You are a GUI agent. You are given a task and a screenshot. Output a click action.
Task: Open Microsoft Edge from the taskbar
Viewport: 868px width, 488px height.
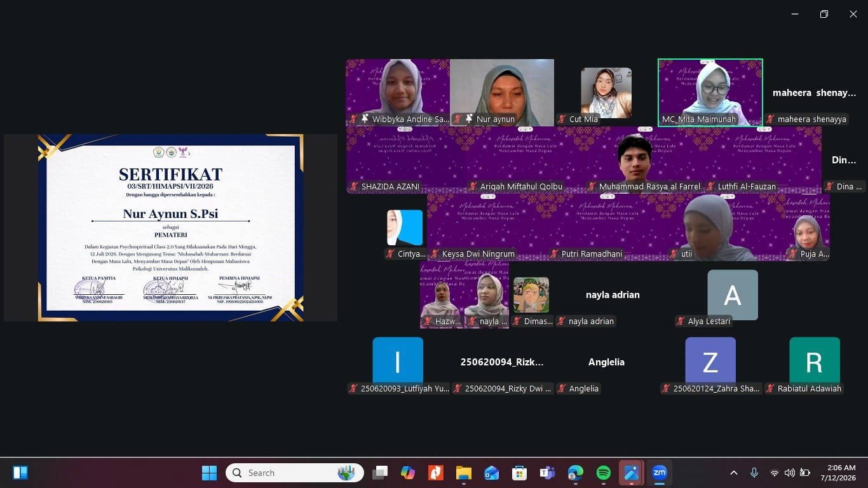pos(575,472)
